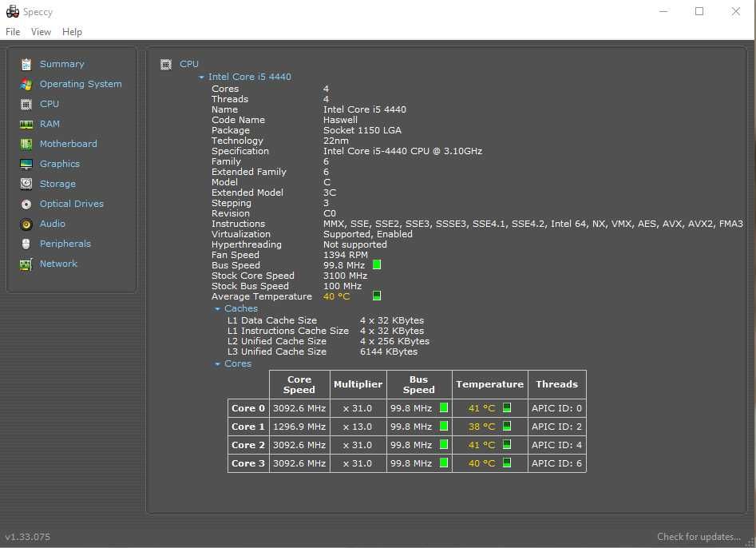
Task: Click Core 2 bus speed green indicator
Action: click(x=444, y=444)
